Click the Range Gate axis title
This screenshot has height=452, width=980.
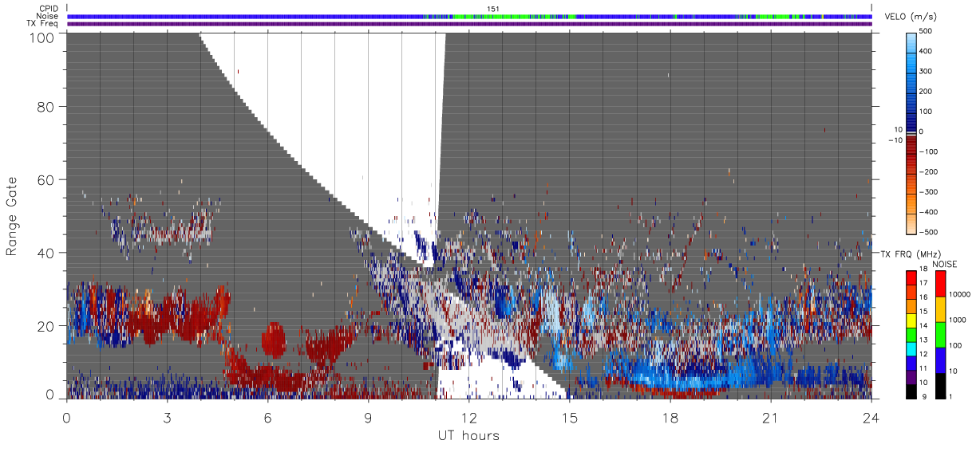[12, 215]
